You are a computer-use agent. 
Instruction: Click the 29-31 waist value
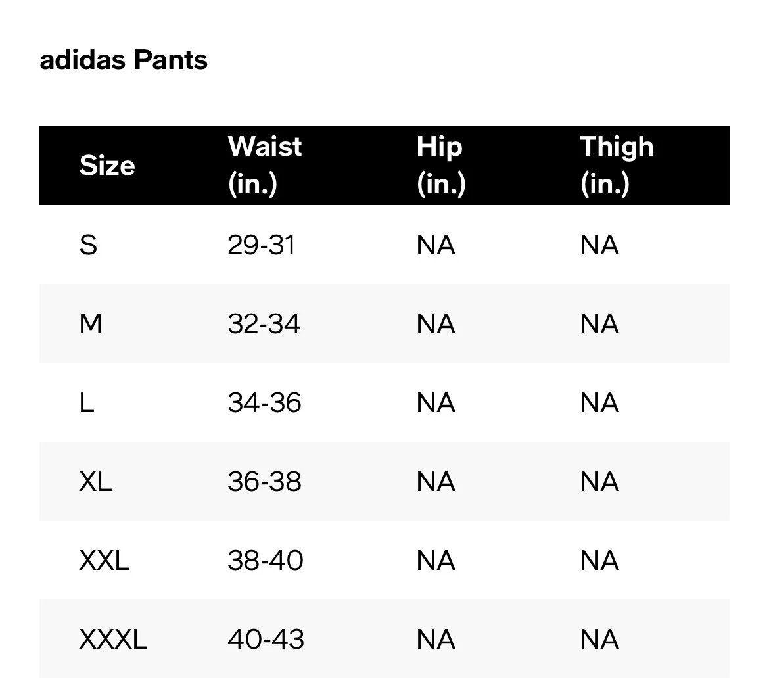coord(262,245)
